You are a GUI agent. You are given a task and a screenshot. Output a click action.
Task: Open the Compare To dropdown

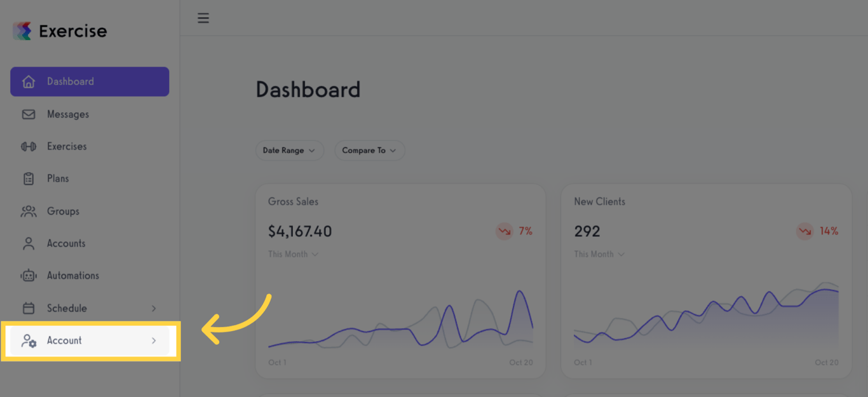370,151
